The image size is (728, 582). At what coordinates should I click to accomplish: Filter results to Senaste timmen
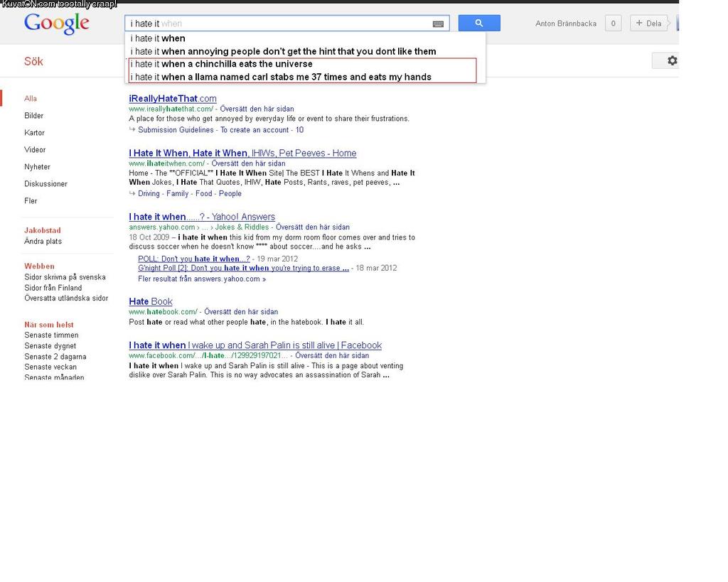click(51, 335)
